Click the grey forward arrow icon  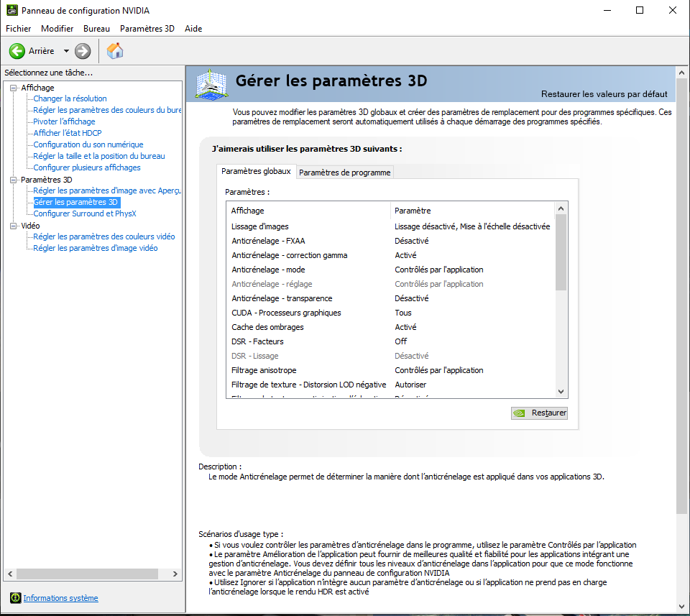83,51
